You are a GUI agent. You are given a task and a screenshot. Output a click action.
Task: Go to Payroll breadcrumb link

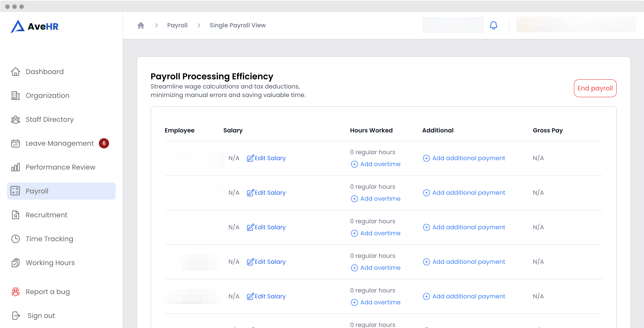pos(177,25)
